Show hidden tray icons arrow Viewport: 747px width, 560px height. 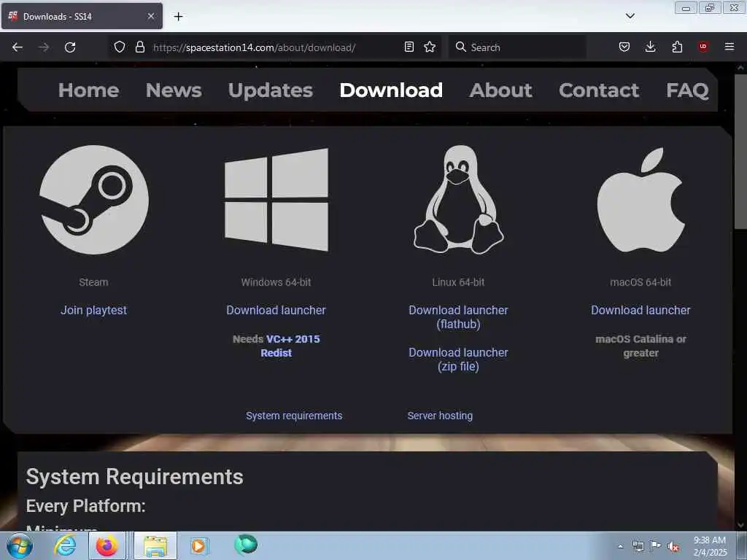tap(620, 547)
